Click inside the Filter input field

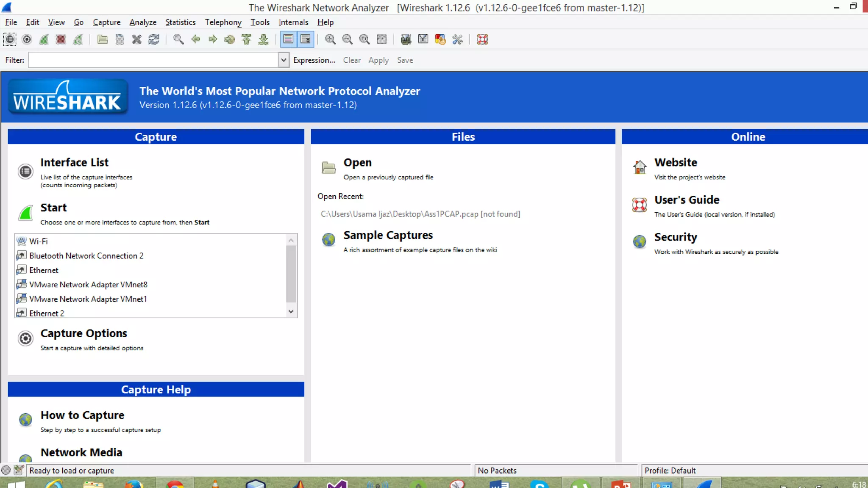coord(153,60)
